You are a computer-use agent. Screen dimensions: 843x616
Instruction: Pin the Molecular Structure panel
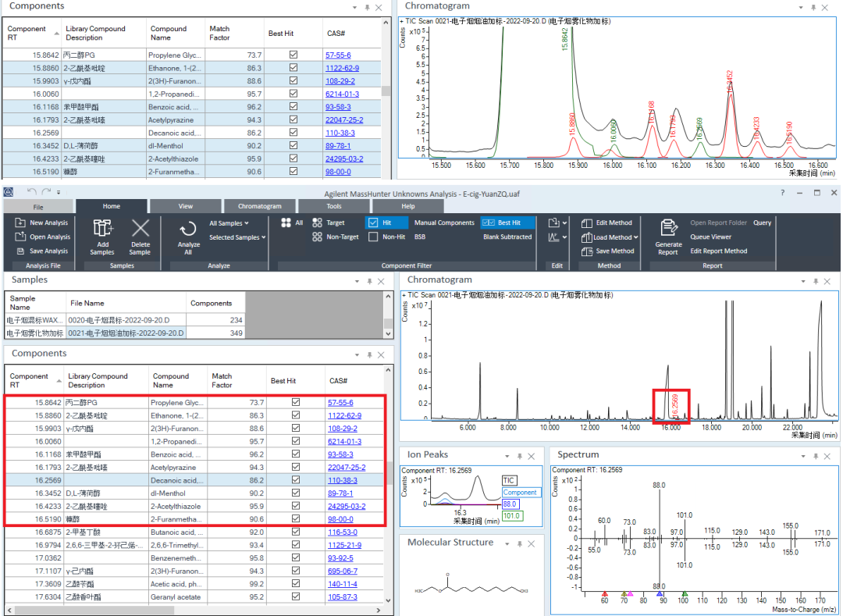pyautogui.click(x=520, y=543)
